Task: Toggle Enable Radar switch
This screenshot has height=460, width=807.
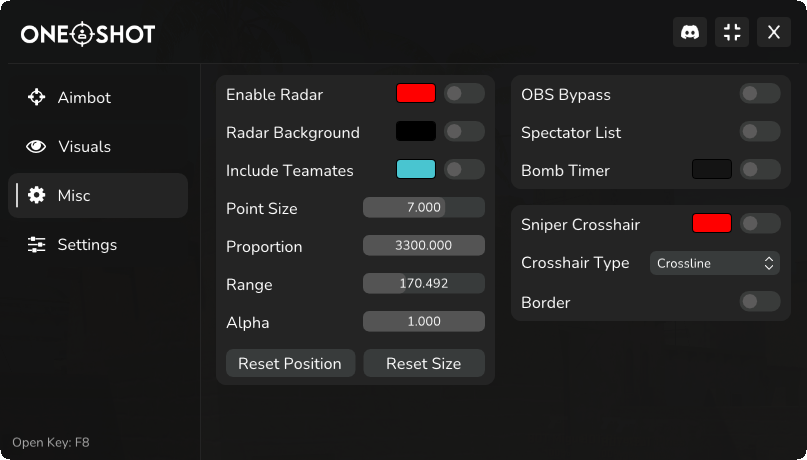Action: coord(464,94)
